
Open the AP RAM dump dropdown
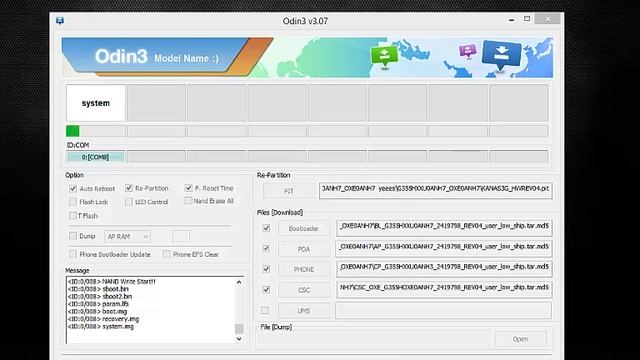click(128, 236)
